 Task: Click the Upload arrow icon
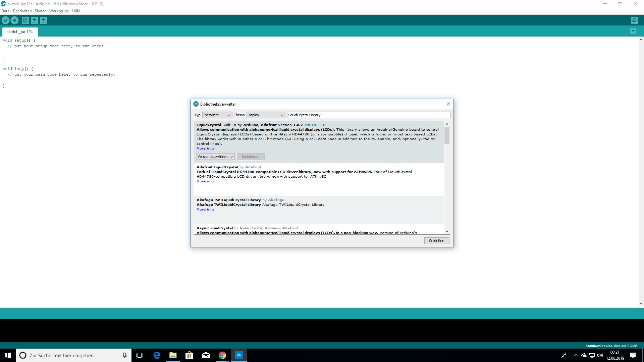[x=14, y=20]
